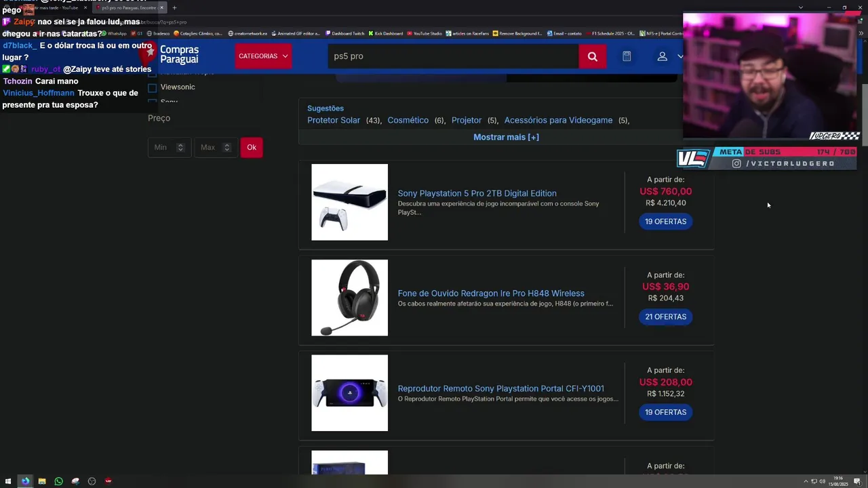
Task: Tick the Viewsonic brand checkbox
Action: (152, 87)
